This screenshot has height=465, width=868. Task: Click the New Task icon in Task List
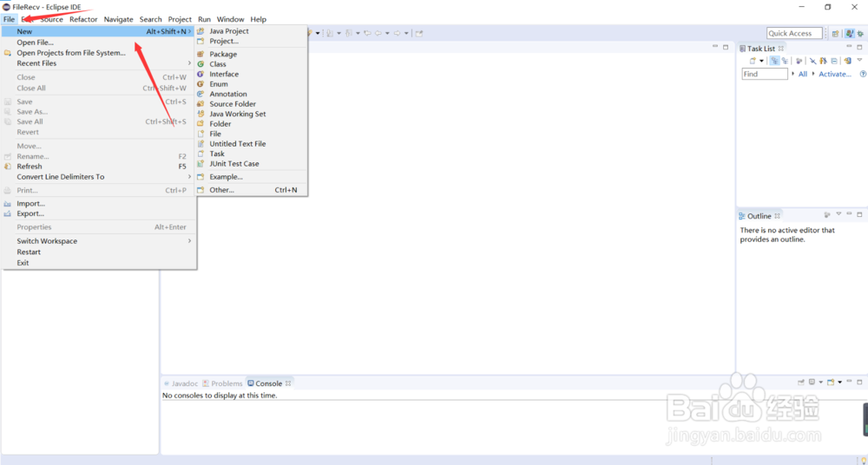(x=753, y=61)
